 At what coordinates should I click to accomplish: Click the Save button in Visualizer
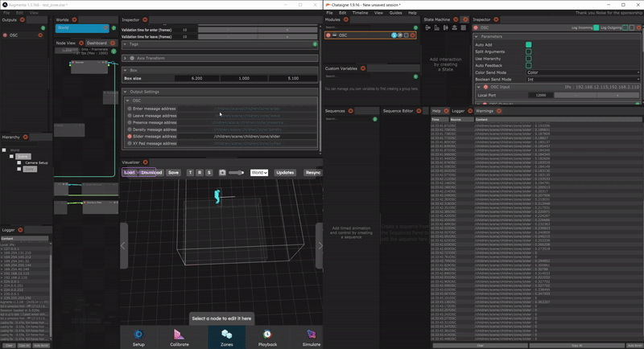click(173, 172)
